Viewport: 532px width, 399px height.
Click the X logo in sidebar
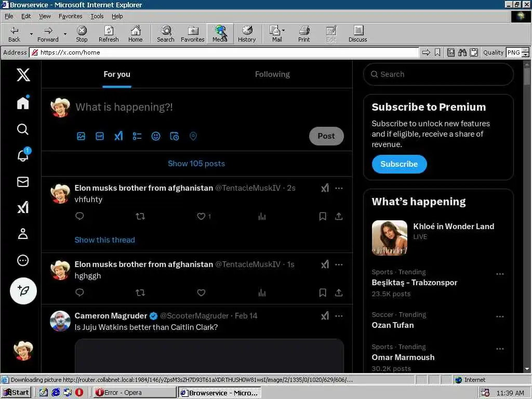point(23,75)
